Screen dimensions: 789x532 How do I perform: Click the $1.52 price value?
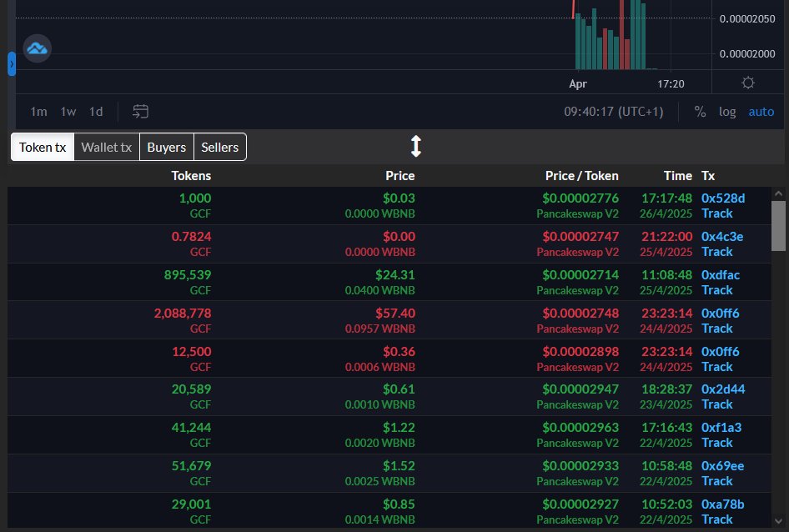pyautogui.click(x=399, y=465)
